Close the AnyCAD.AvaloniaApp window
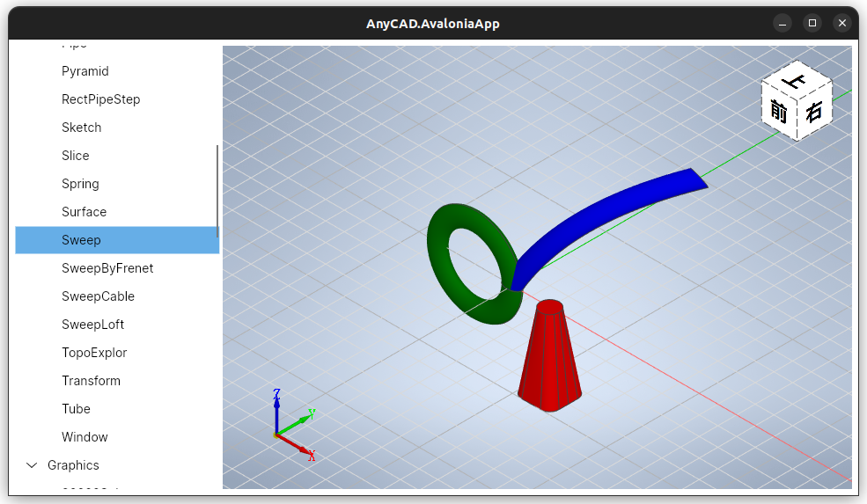This screenshot has width=867, height=504. pos(842,23)
